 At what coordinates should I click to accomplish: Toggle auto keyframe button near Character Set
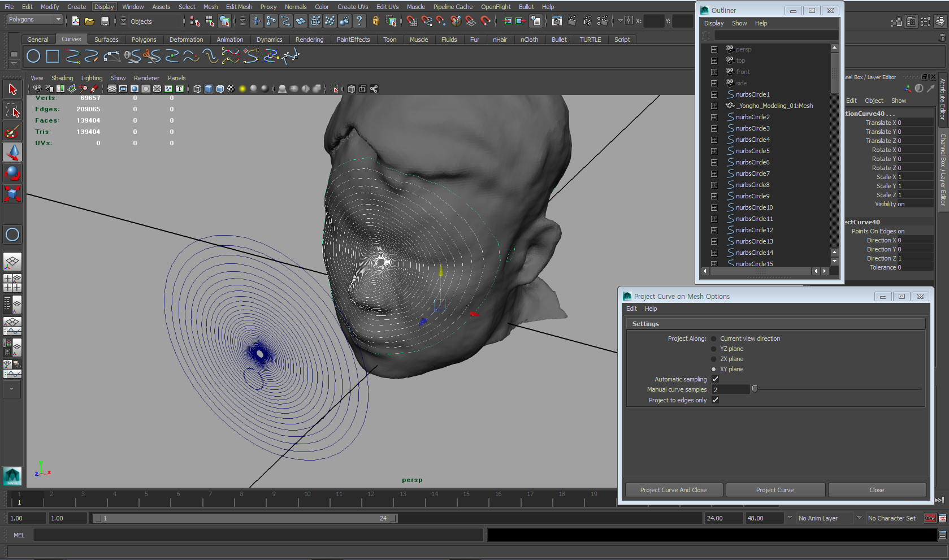tap(930, 518)
